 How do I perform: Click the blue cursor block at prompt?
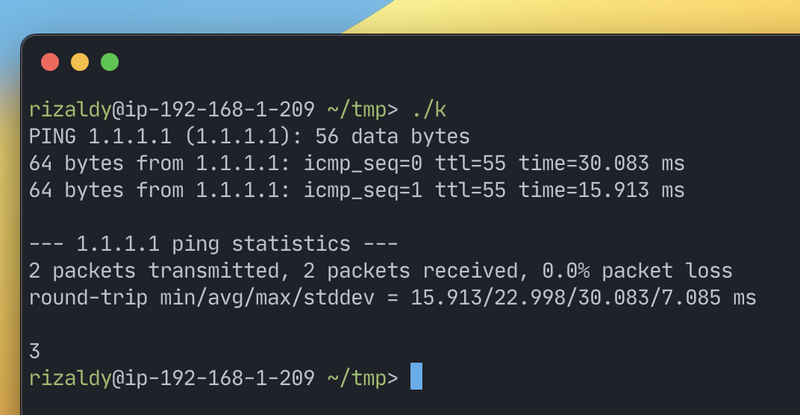pyautogui.click(x=416, y=376)
